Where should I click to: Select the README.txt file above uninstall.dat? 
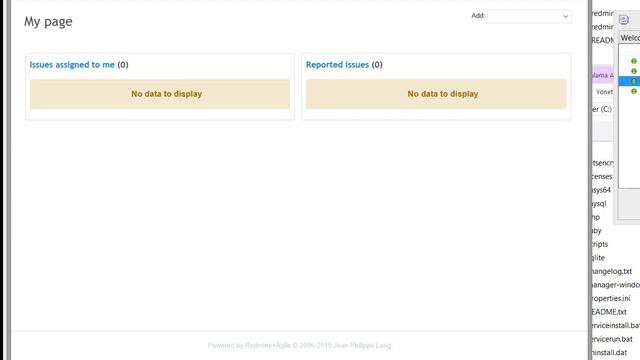click(x=609, y=312)
